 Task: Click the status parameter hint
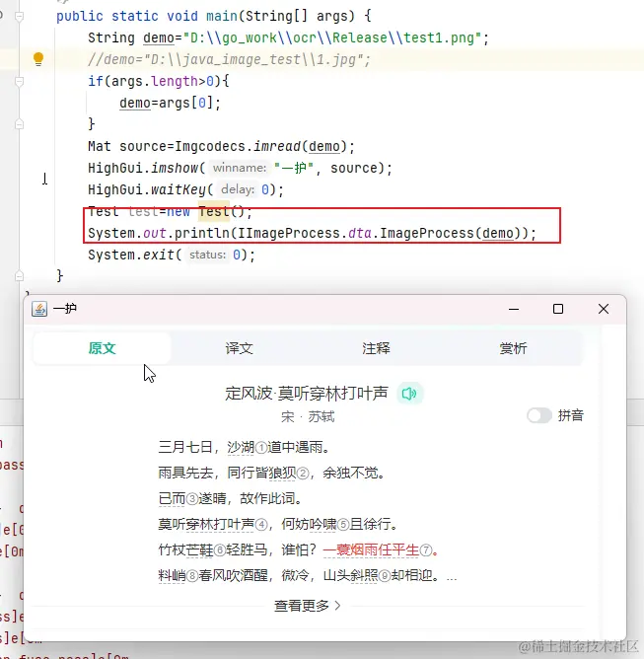pos(207,255)
